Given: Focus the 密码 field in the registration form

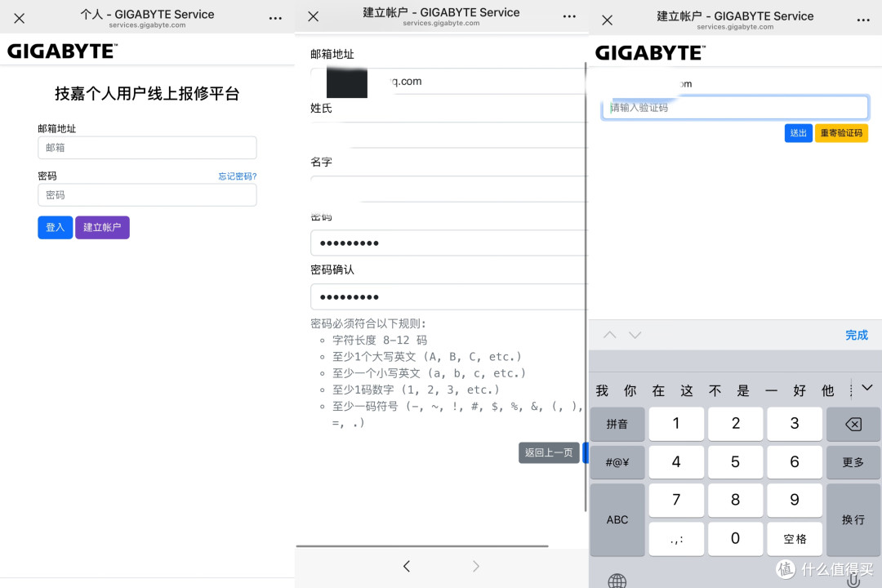Looking at the screenshot, I should click(449, 243).
